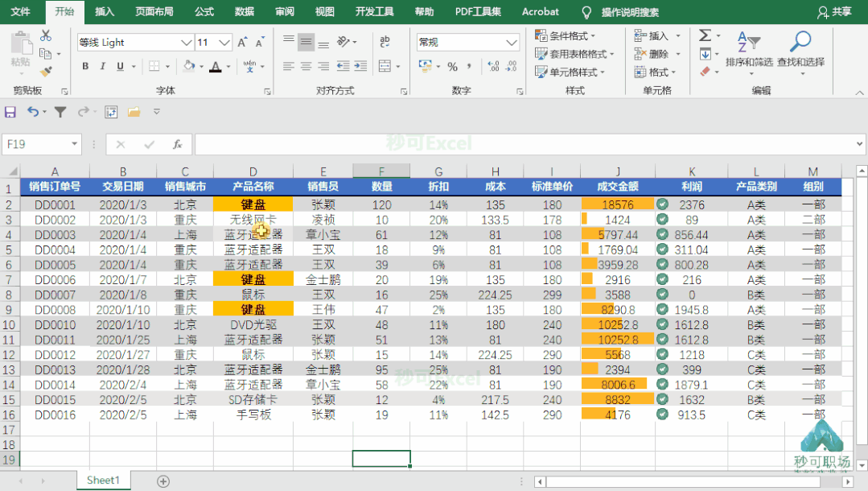This screenshot has height=491, width=868.
Task: Click the Decrease Decimal icon
Action: 511,67
